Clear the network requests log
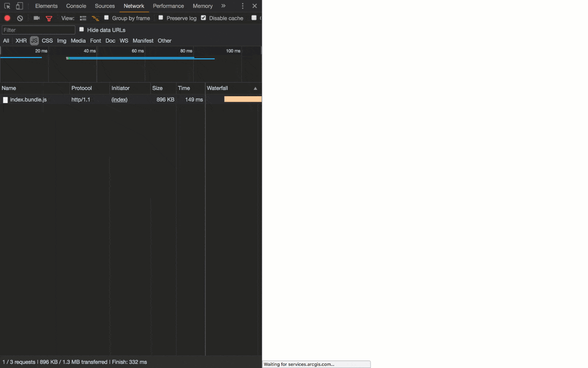Viewport: 588px width, 368px height. tap(20, 18)
